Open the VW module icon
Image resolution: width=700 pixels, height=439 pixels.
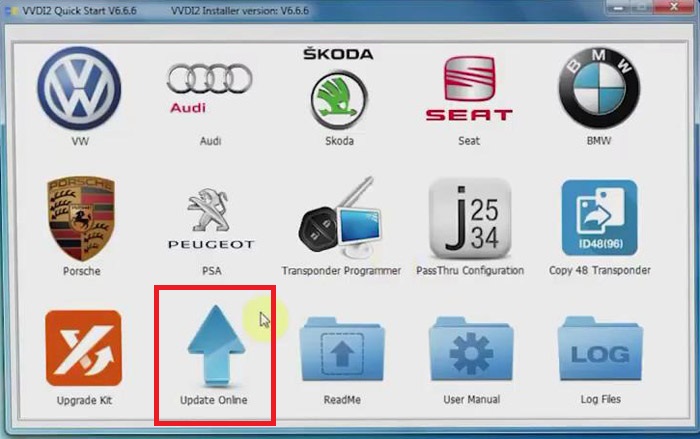79,88
